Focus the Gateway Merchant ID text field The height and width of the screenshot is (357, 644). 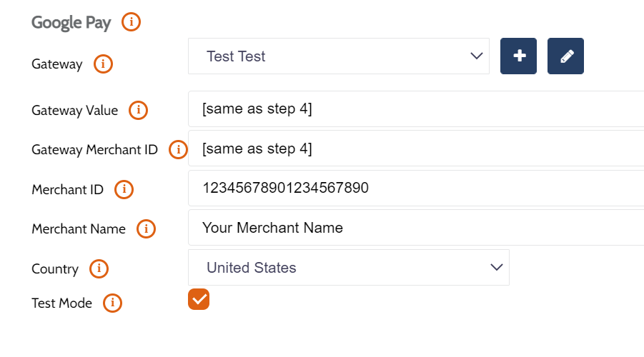pos(415,149)
